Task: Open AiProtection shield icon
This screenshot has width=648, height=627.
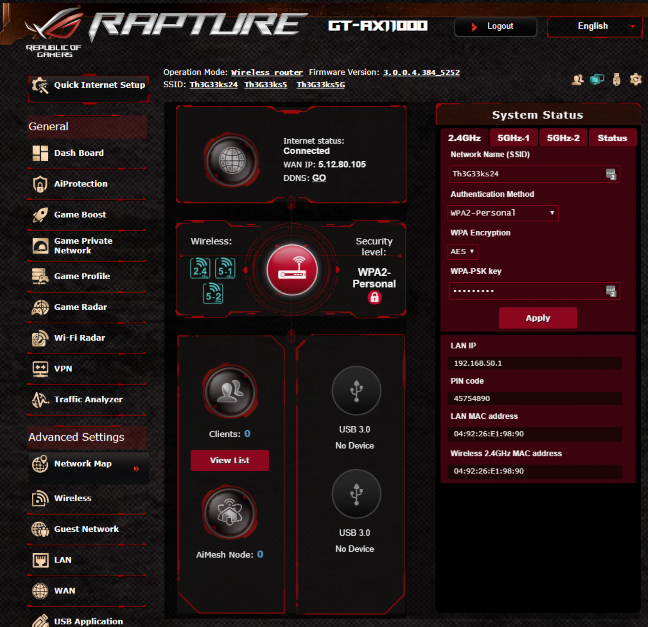Action: pyautogui.click(x=40, y=184)
